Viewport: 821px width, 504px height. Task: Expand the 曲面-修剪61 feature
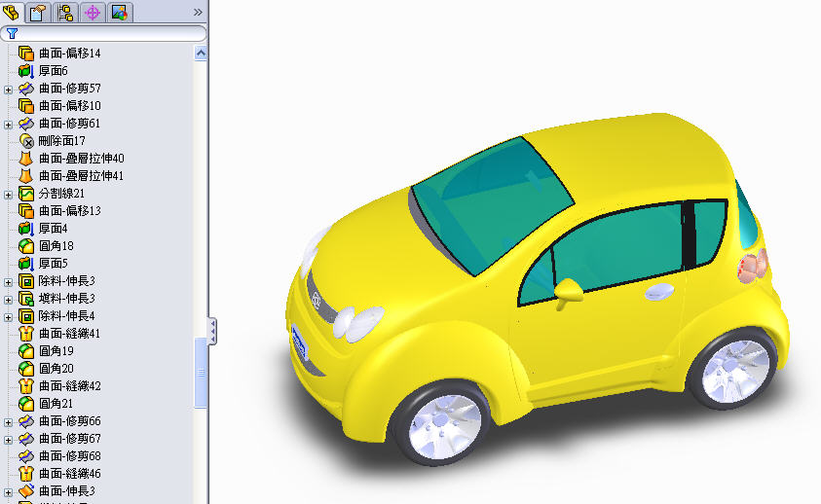(x=8, y=125)
